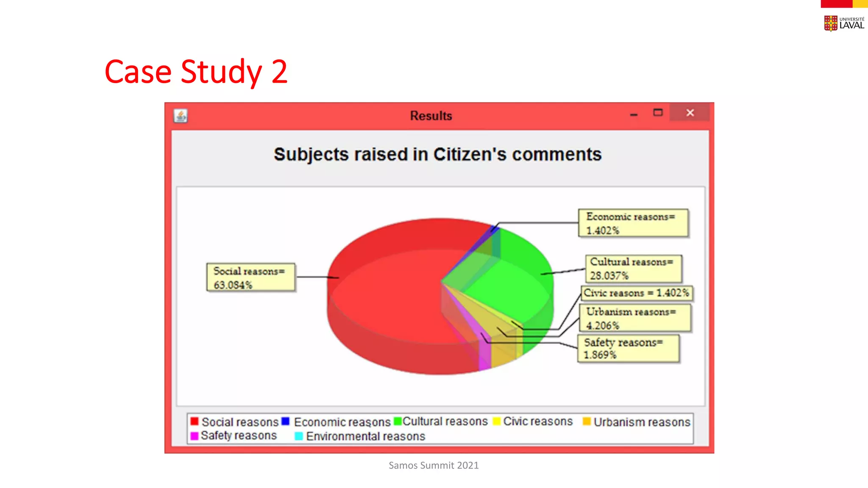Select the 'Civic reasons = 1.402%' label

tap(637, 293)
